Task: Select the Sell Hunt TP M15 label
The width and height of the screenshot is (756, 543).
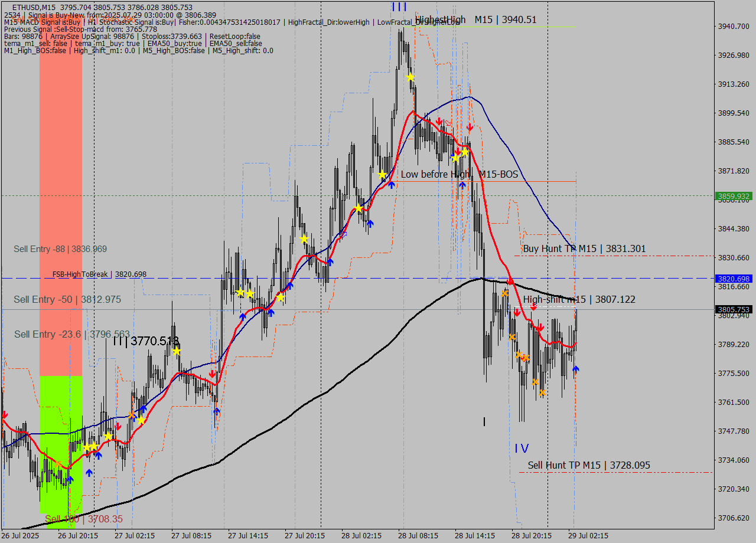Action: [589, 465]
